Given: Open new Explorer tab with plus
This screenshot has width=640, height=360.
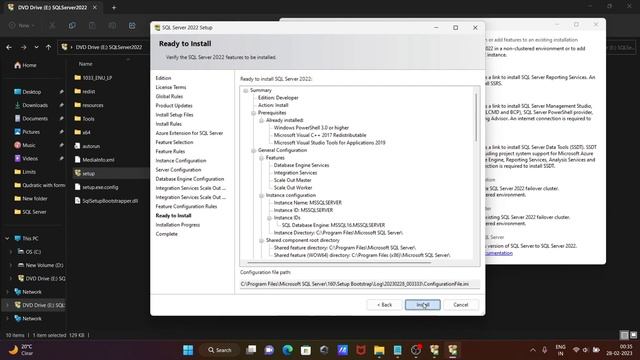Looking at the screenshot, I should pos(114,7).
